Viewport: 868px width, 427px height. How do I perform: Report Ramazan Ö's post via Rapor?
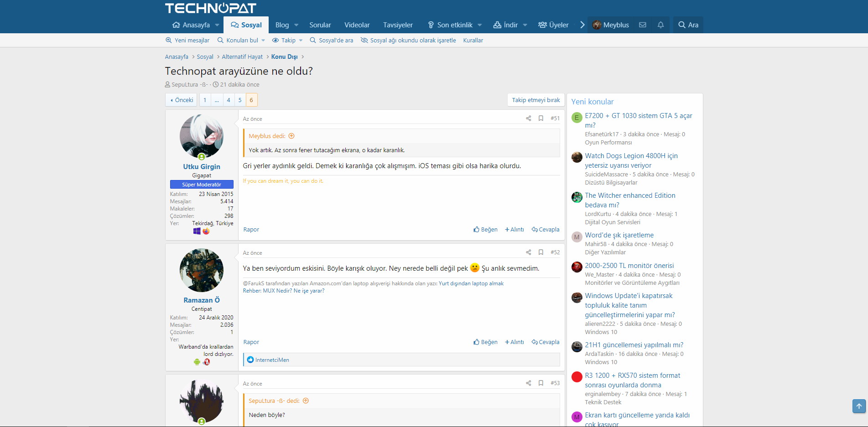(251, 342)
